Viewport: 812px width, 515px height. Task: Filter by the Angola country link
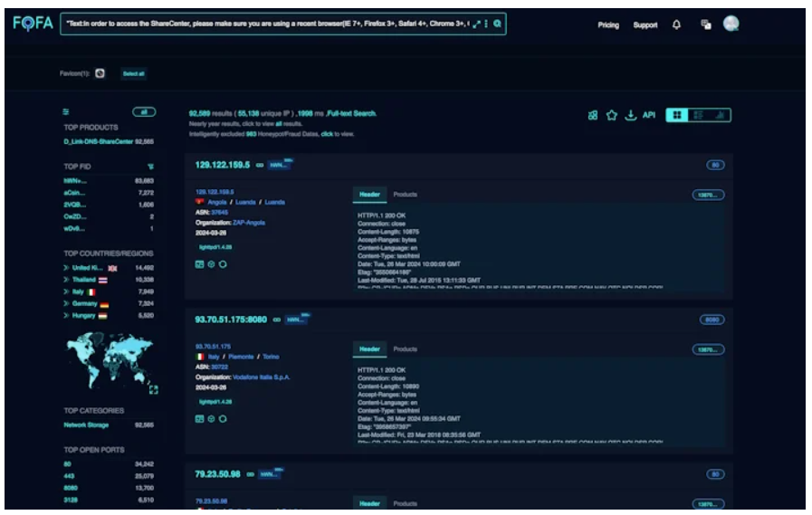click(x=217, y=203)
